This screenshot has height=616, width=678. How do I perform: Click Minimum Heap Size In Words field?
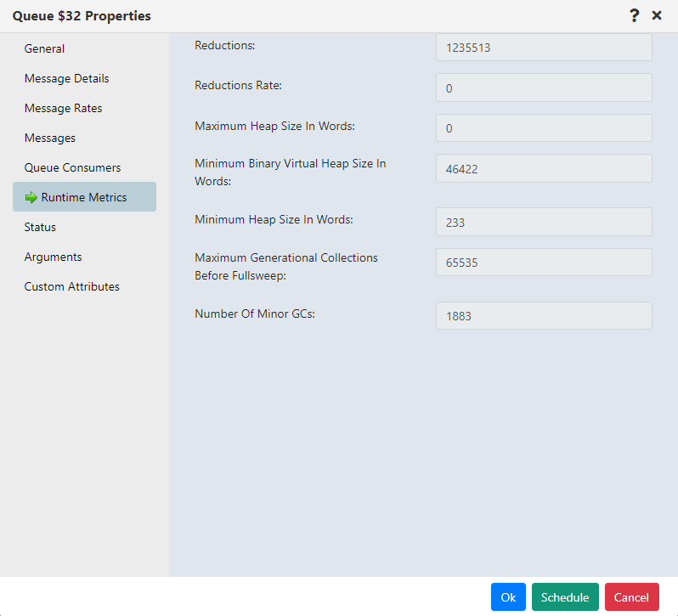point(544,222)
